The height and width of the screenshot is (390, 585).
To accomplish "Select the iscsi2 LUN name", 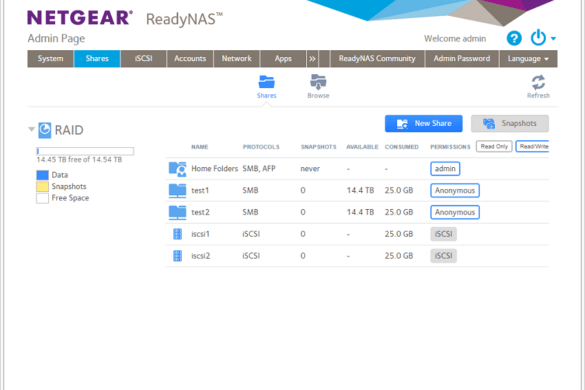I will (201, 256).
